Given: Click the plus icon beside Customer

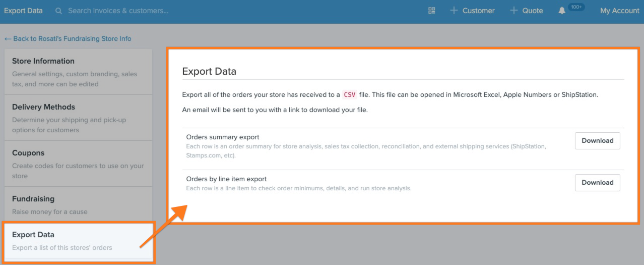Looking at the screenshot, I should tap(454, 11).
